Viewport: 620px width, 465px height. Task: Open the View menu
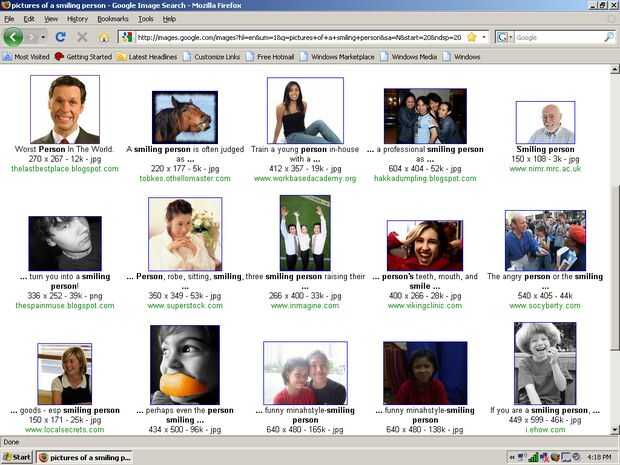[x=51, y=19]
